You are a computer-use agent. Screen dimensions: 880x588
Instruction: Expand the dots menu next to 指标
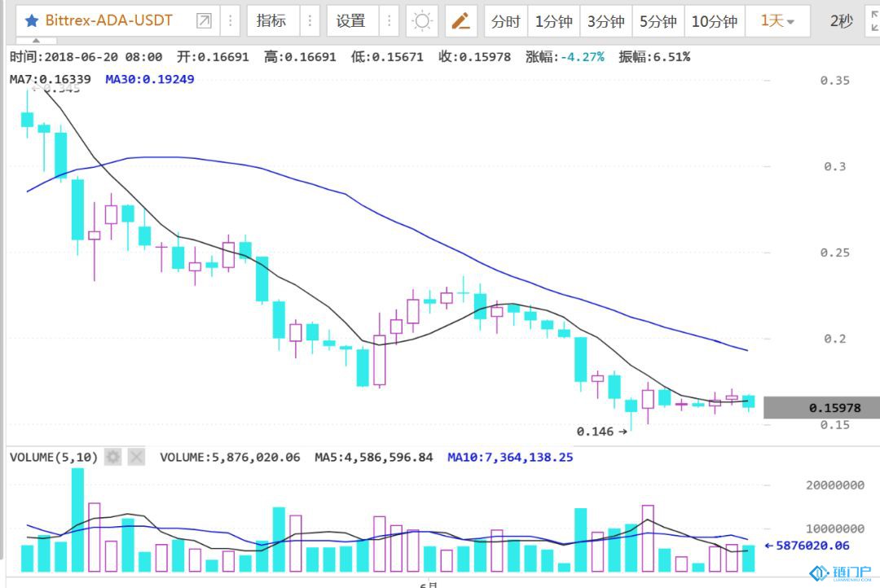coord(310,20)
